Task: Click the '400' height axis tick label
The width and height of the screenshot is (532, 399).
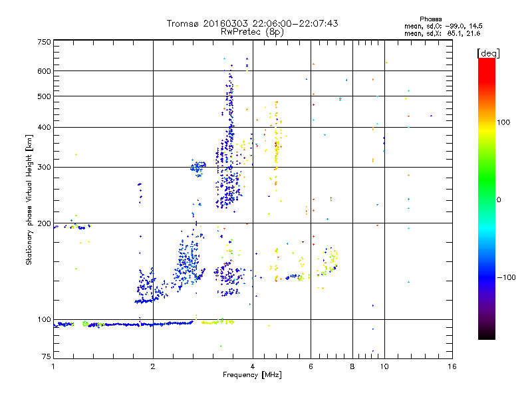Action: [44, 127]
